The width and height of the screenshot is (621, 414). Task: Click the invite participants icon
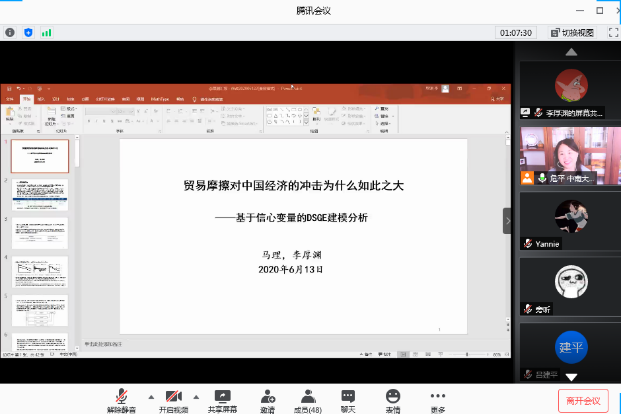(x=267, y=399)
